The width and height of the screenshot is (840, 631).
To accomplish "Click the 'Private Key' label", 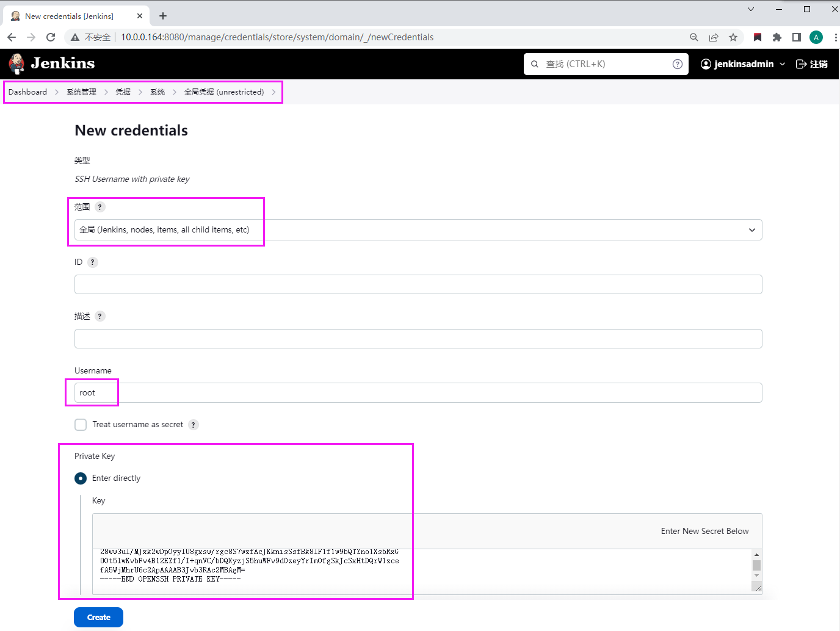I will pos(95,456).
